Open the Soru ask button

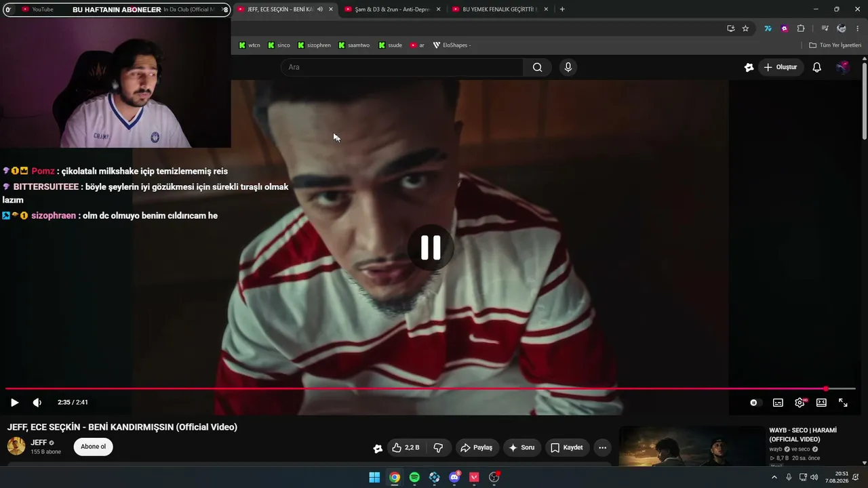521,447
